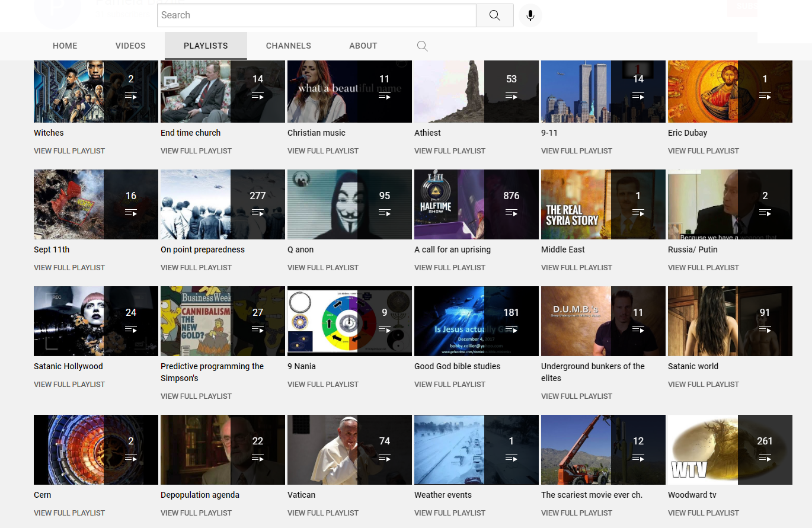Screen dimensions: 812x528
Task: Click playlist icon on Christian music thumbnail
Action: coord(385,96)
